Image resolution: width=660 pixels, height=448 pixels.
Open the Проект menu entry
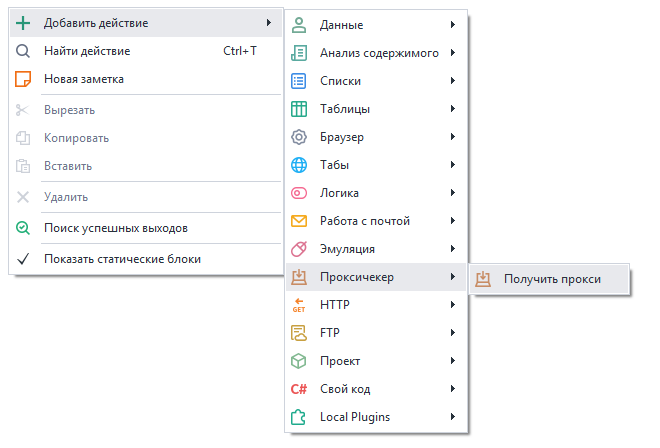pyautogui.click(x=340, y=361)
